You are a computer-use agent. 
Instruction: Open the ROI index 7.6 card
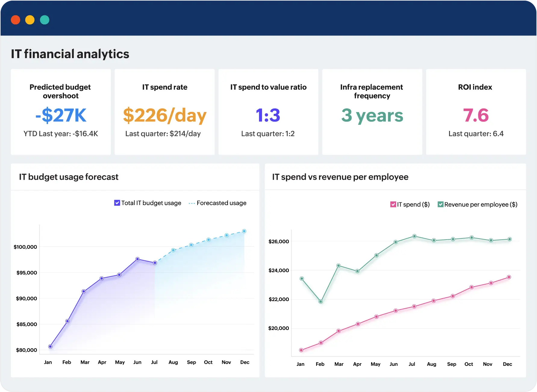[x=476, y=112]
